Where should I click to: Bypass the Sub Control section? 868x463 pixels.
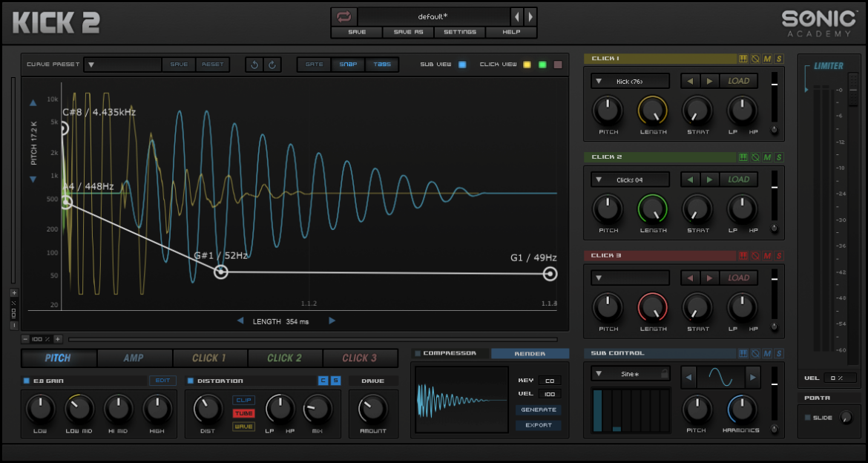click(756, 353)
